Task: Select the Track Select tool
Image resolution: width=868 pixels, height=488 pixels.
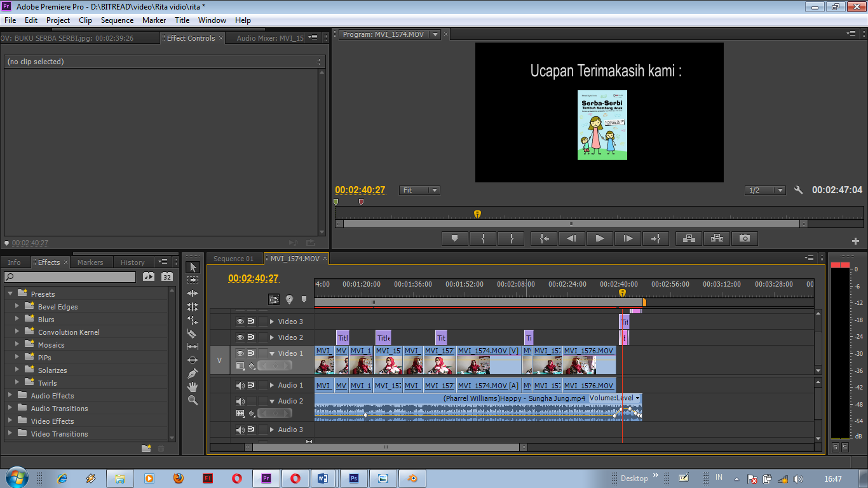Action: [193, 280]
